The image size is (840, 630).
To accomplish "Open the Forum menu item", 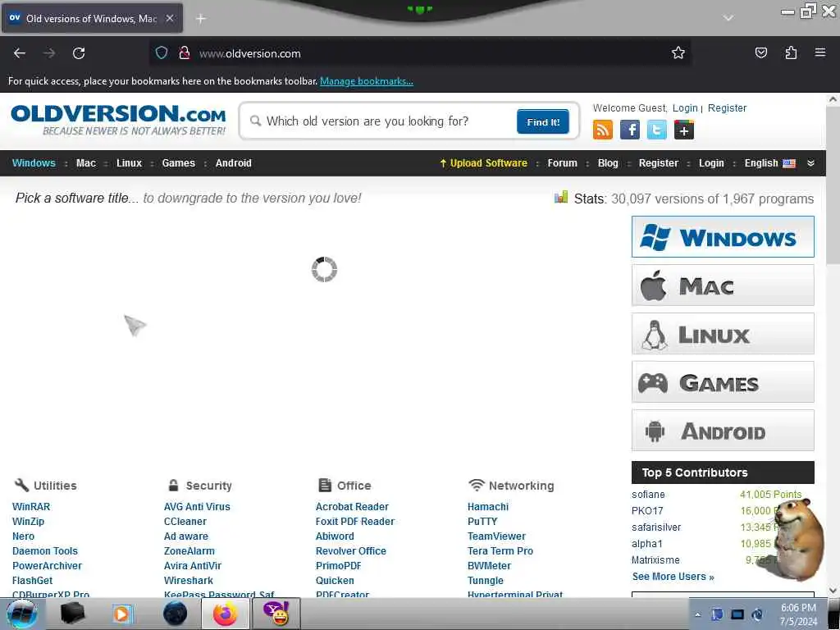I will pos(562,163).
